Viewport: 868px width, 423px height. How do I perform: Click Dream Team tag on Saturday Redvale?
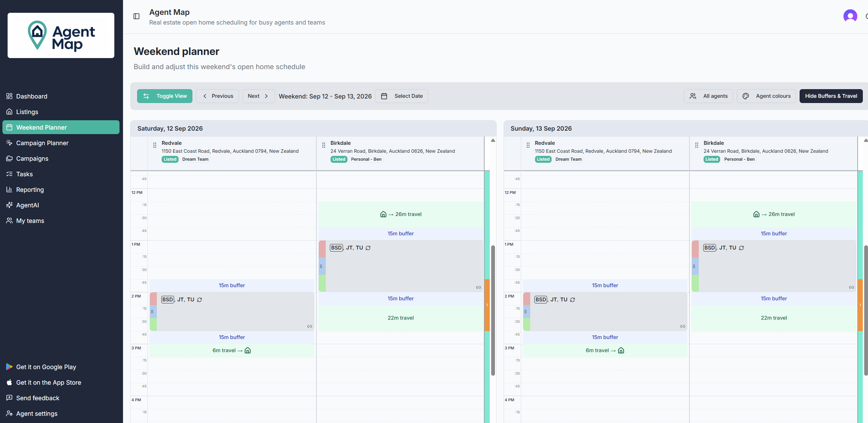tap(195, 159)
